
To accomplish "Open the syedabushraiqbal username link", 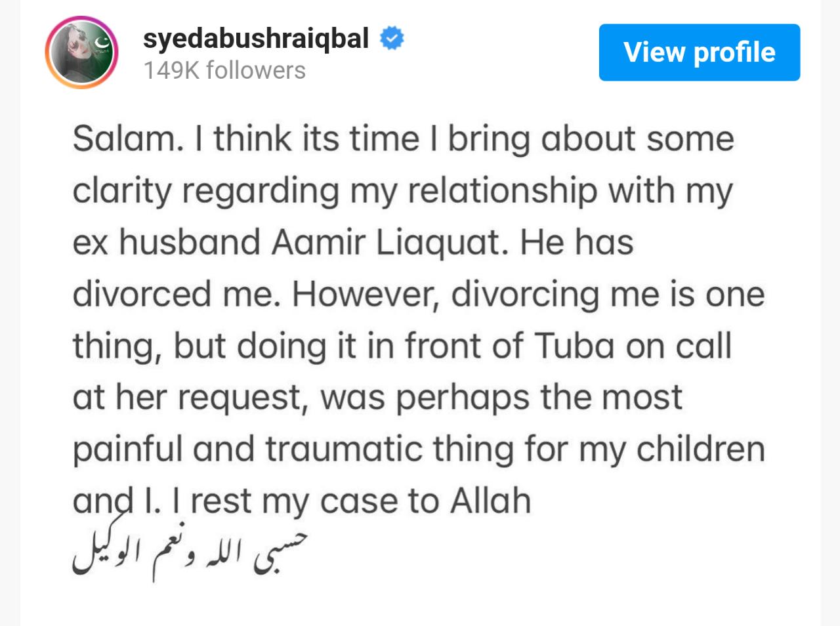I will point(256,38).
